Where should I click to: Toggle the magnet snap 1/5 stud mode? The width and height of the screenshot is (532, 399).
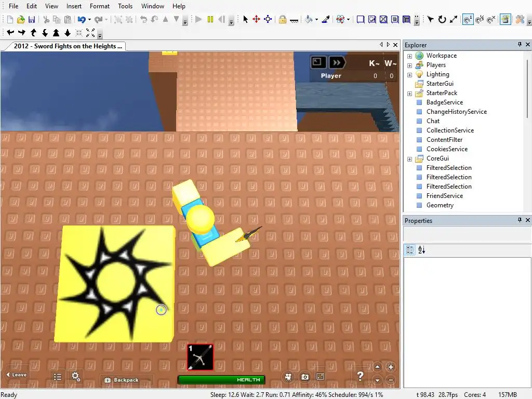point(480,19)
